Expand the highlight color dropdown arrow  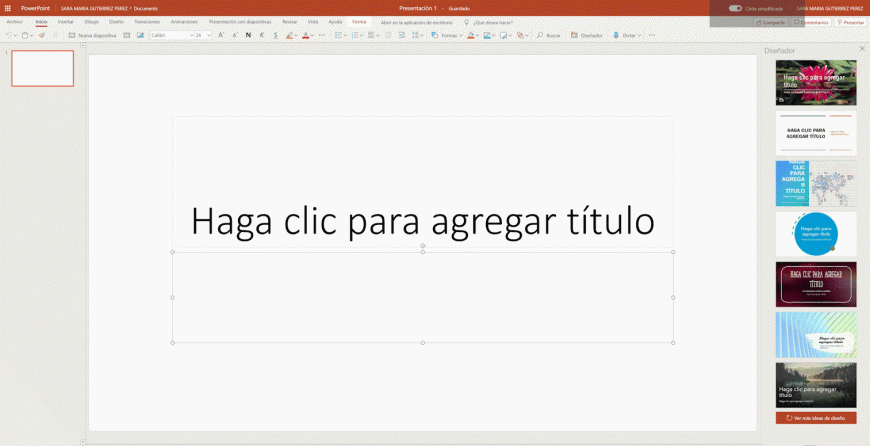pos(296,36)
